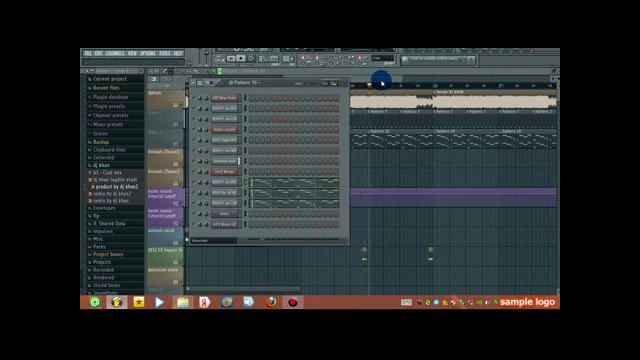Mute the animals acid channel
The image size is (640, 360).
(194, 161)
